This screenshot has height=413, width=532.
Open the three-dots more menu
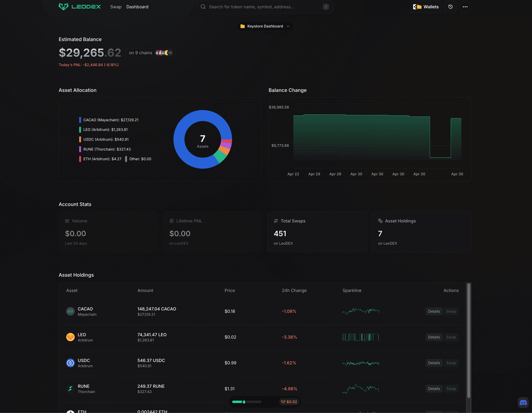pyautogui.click(x=465, y=7)
